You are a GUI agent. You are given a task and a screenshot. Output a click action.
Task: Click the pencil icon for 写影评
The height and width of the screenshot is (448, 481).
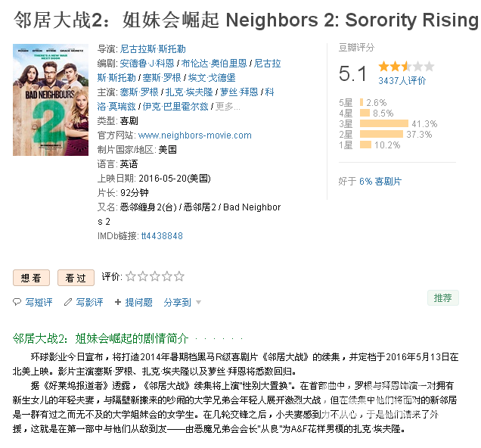coord(68,303)
